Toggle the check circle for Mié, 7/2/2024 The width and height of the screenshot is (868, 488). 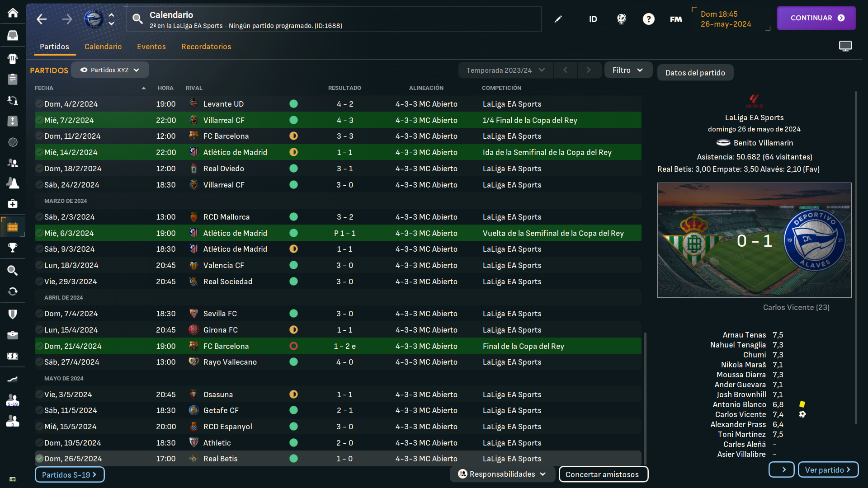click(39, 120)
